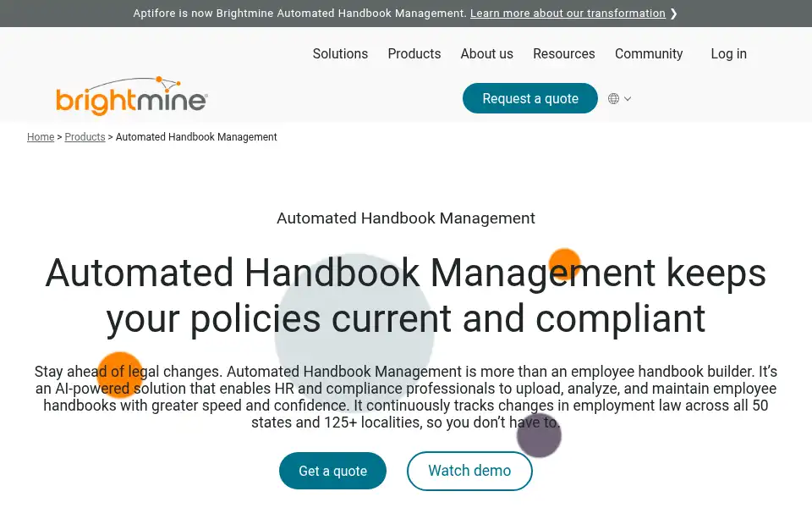Open the Community menu
The height and width of the screenshot is (508, 812).
point(649,54)
